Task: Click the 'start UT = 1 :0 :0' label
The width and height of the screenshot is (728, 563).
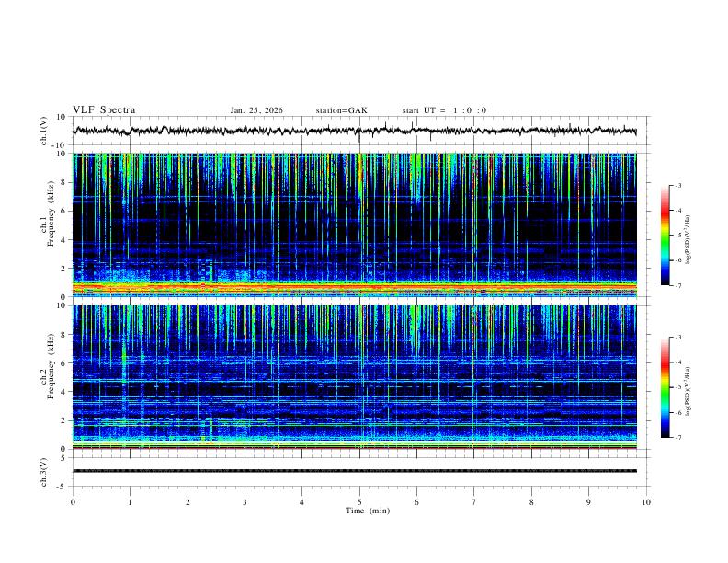Action: [x=444, y=110]
